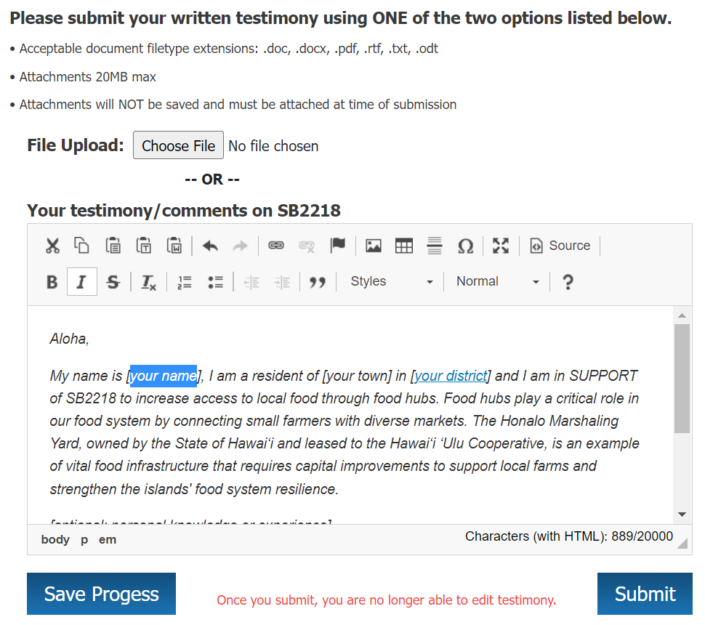Toggle strikethrough formatting
The width and height of the screenshot is (705, 625).
point(112,282)
